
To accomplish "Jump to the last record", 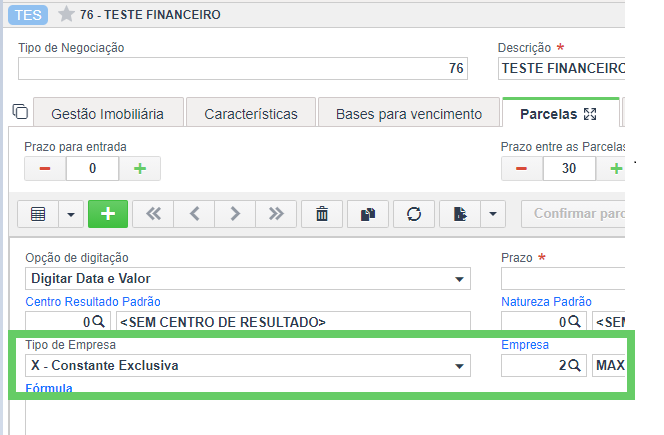I will tap(275, 213).
